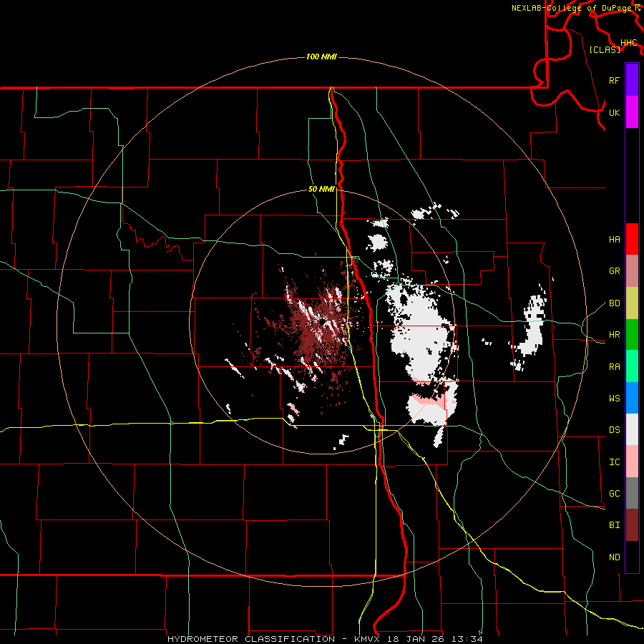Click the RA light green swatch

(x=632, y=366)
